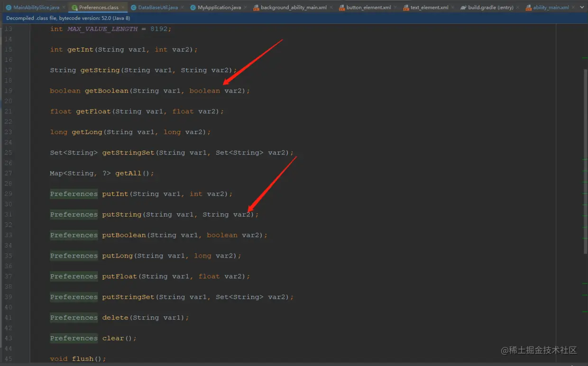Click the getAll method name
This screenshot has height=366, width=588.
(x=129, y=174)
